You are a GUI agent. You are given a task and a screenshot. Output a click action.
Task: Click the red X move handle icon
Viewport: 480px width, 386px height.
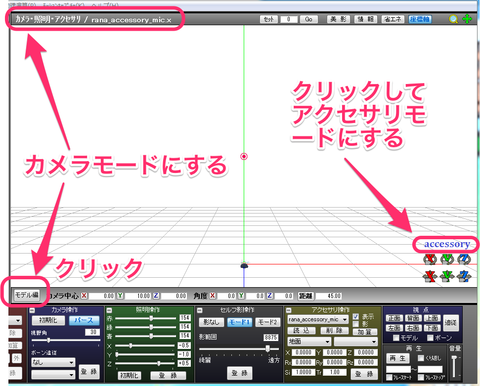click(x=430, y=276)
